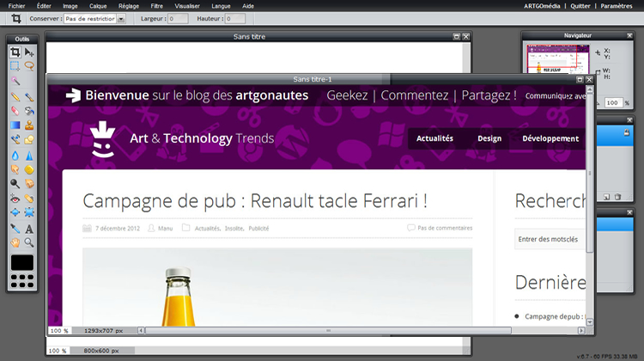
Task: Select the Colorpicker eyedropper tool
Action: (x=15, y=229)
